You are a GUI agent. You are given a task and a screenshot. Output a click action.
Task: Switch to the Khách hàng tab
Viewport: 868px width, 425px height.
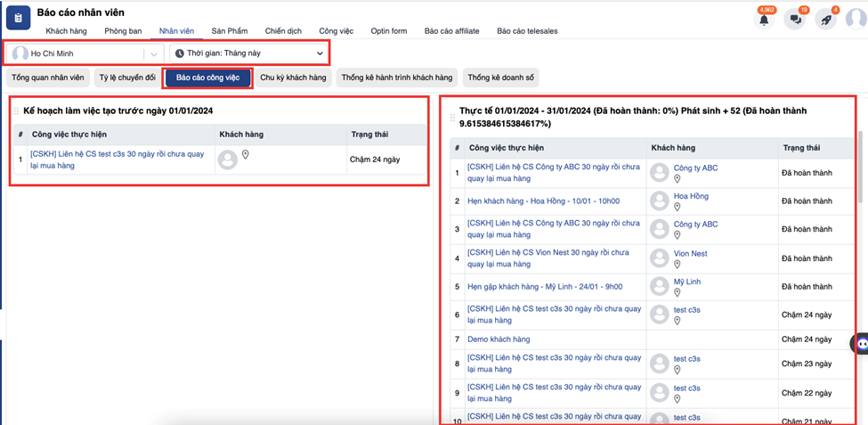click(66, 31)
